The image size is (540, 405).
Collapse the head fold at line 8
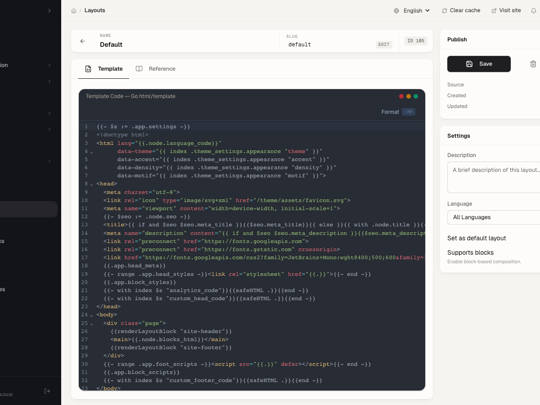(91, 184)
